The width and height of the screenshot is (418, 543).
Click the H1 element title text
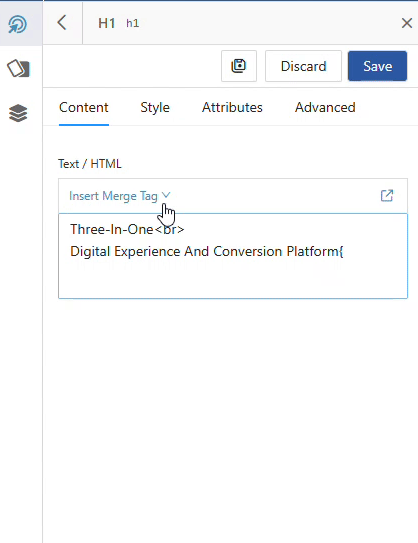(107, 23)
